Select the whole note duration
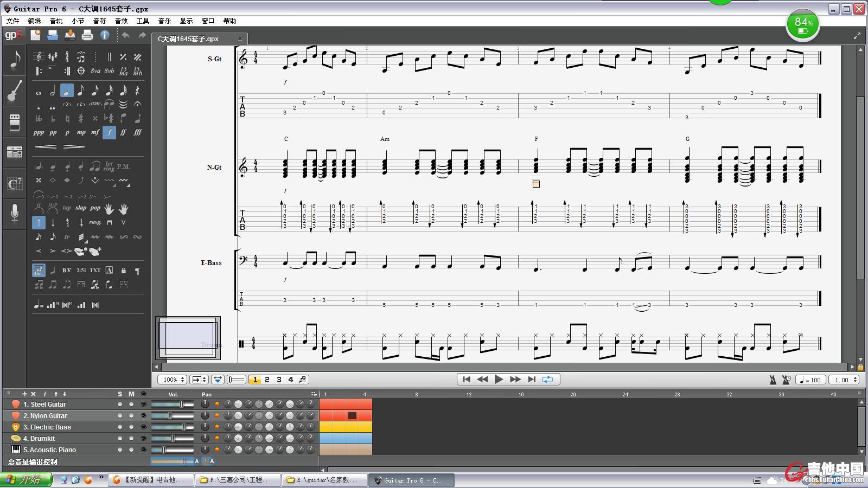 pos(39,91)
